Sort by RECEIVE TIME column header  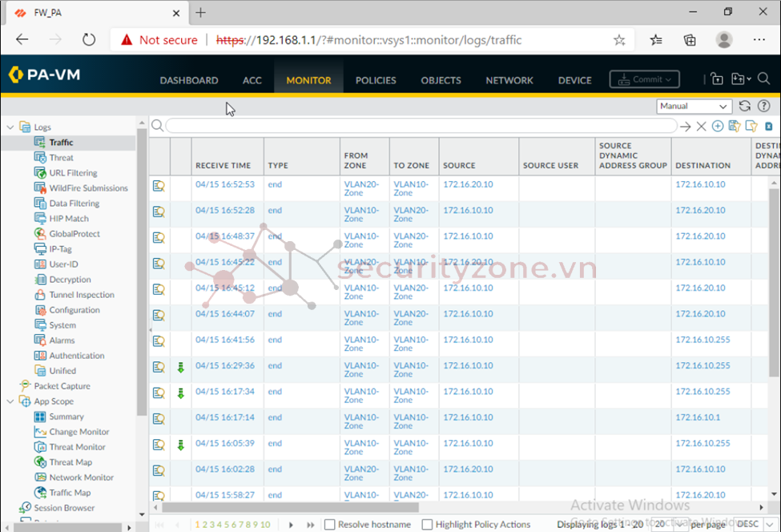click(x=223, y=165)
